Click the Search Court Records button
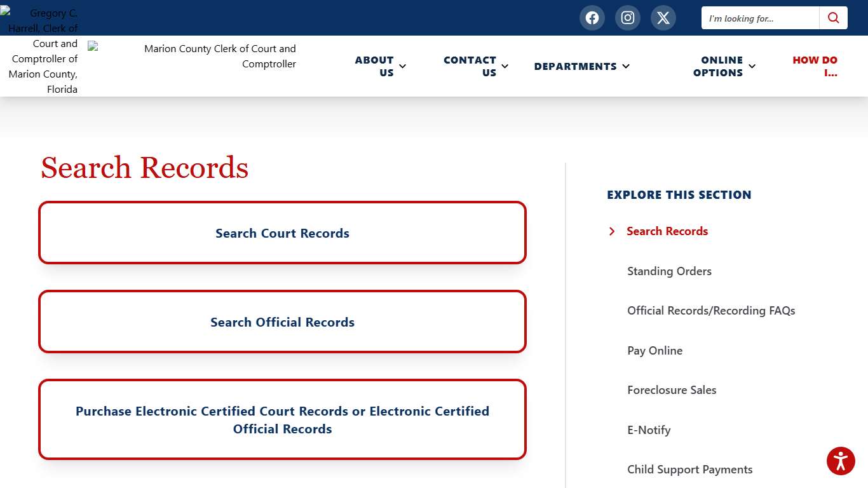 [x=282, y=233]
